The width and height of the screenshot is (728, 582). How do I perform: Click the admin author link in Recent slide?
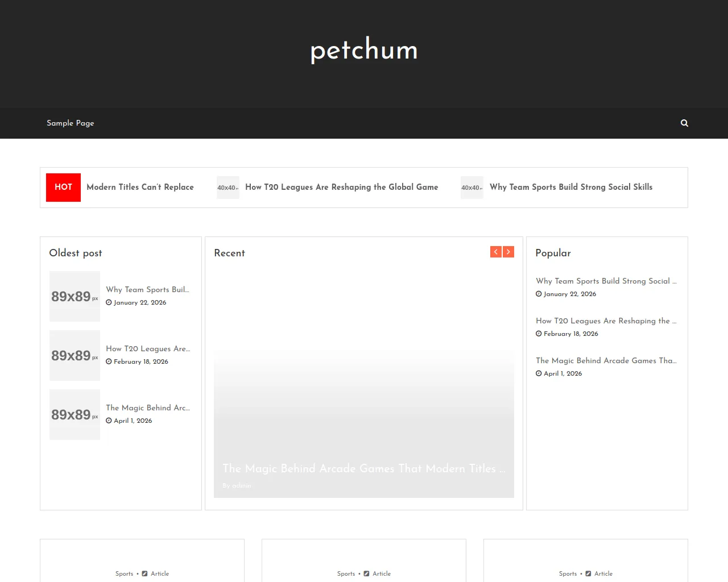(x=242, y=485)
